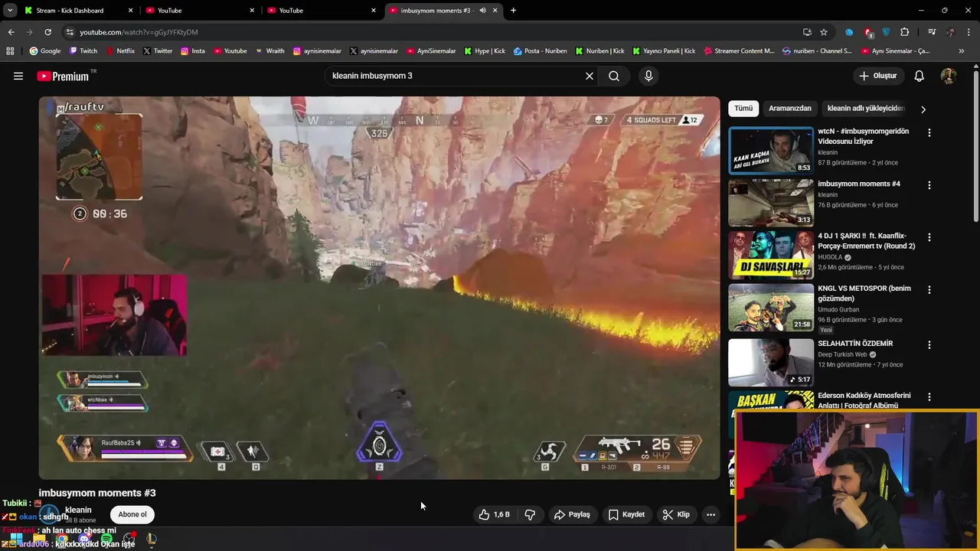This screenshot has width=980, height=551.
Task: Like the video (1,6 B)
Action: click(x=494, y=514)
